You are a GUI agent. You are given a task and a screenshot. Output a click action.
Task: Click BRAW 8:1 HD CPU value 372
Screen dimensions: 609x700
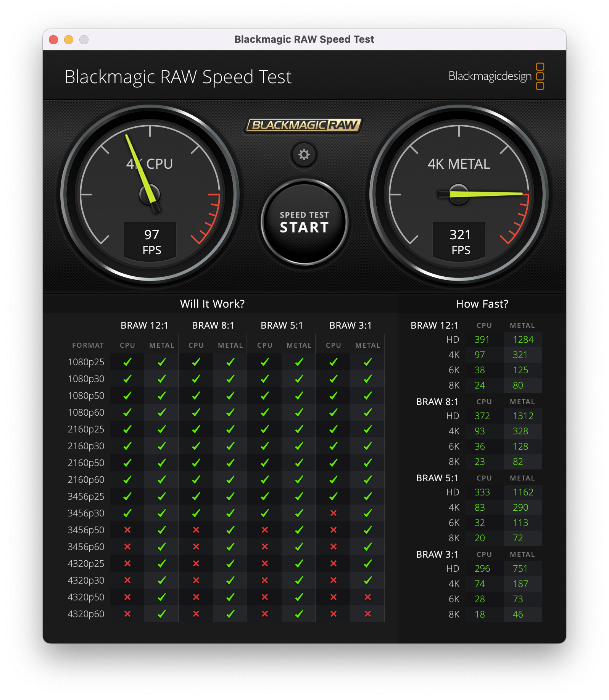tap(482, 416)
